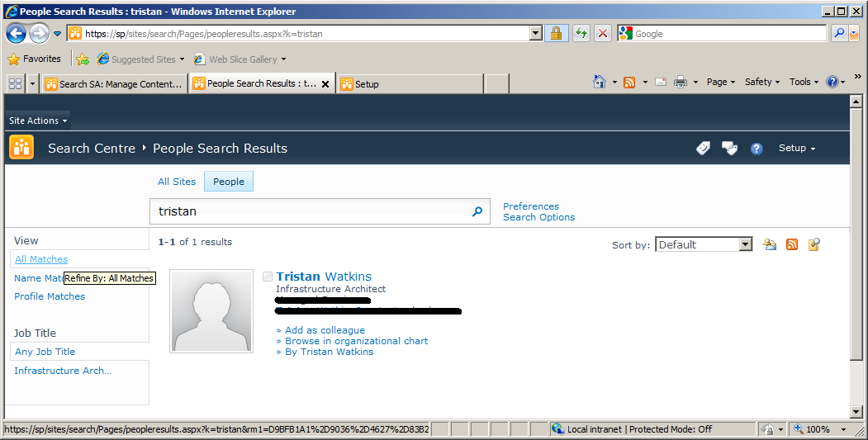
Task: Switch to the Search SA: Manage Content browser tab
Action: (114, 84)
